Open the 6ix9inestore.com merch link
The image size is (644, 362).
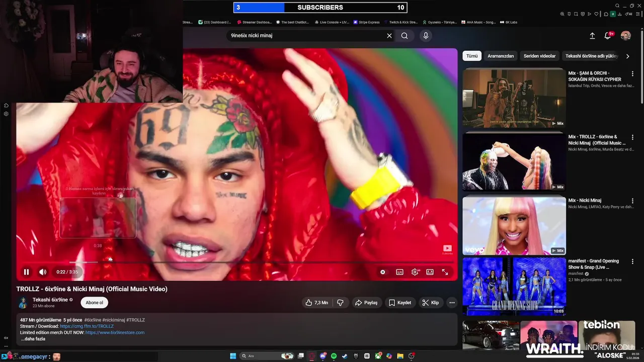115,332
